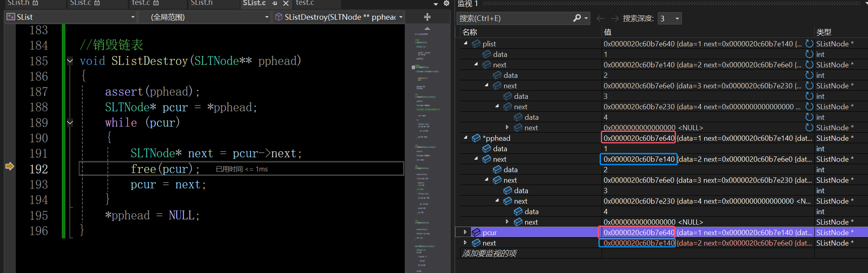Collapse SListDestroy function at line 185
Viewport: 868px width, 273px height.
[x=70, y=61]
